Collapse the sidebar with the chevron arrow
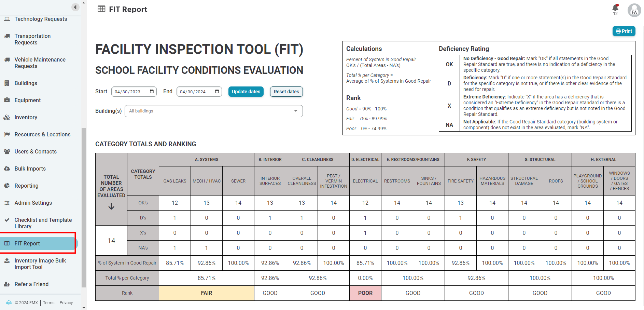 (75, 7)
